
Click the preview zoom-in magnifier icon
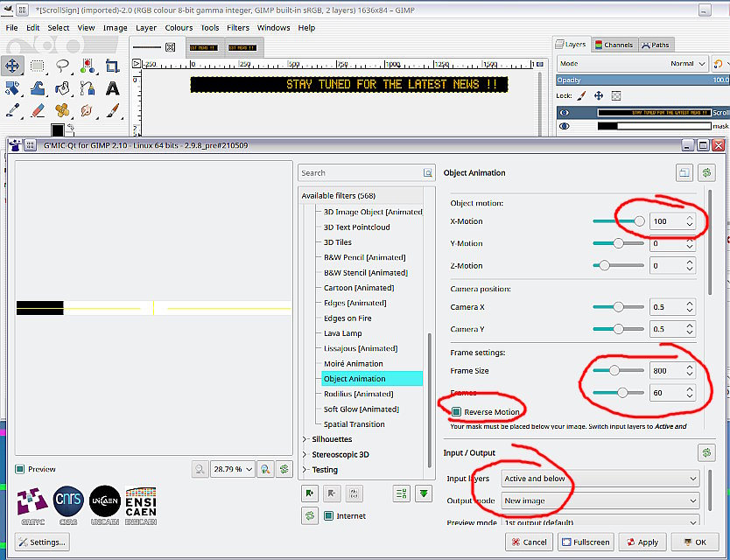pos(265,470)
